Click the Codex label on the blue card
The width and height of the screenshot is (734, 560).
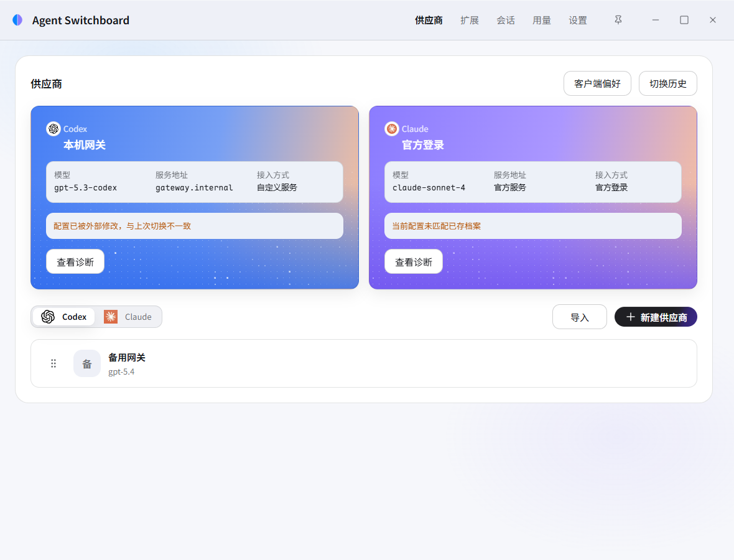(x=75, y=129)
